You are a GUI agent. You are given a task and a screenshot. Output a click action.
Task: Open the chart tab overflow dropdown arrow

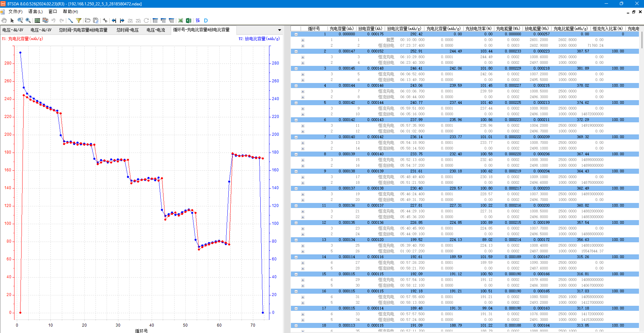click(x=279, y=30)
